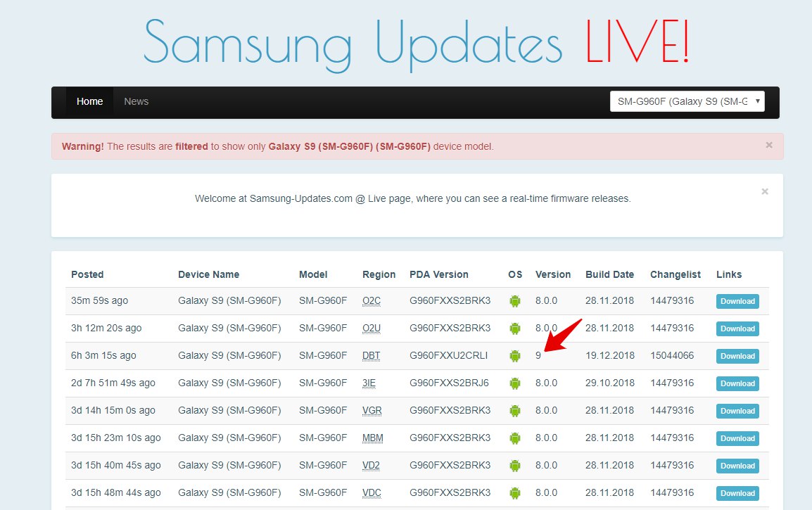The width and height of the screenshot is (812, 510).
Task: Download the DBT G960FXXU2CRLI firmware
Action: pos(737,356)
